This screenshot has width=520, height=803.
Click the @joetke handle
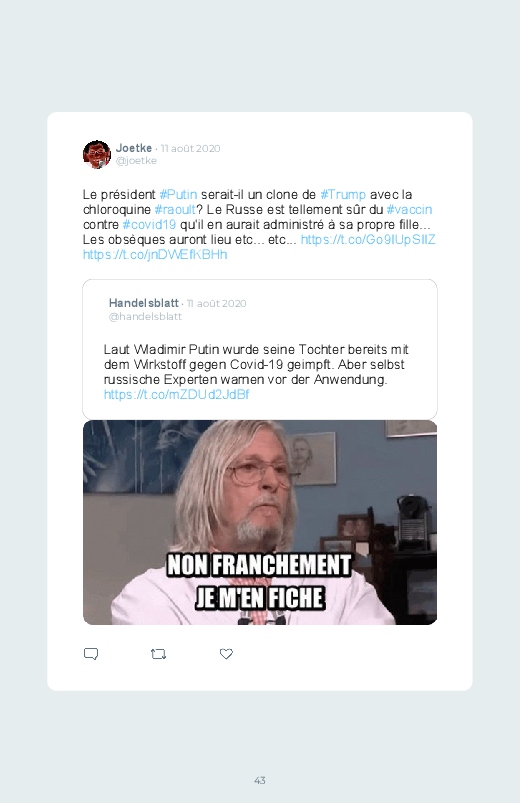(x=136, y=161)
